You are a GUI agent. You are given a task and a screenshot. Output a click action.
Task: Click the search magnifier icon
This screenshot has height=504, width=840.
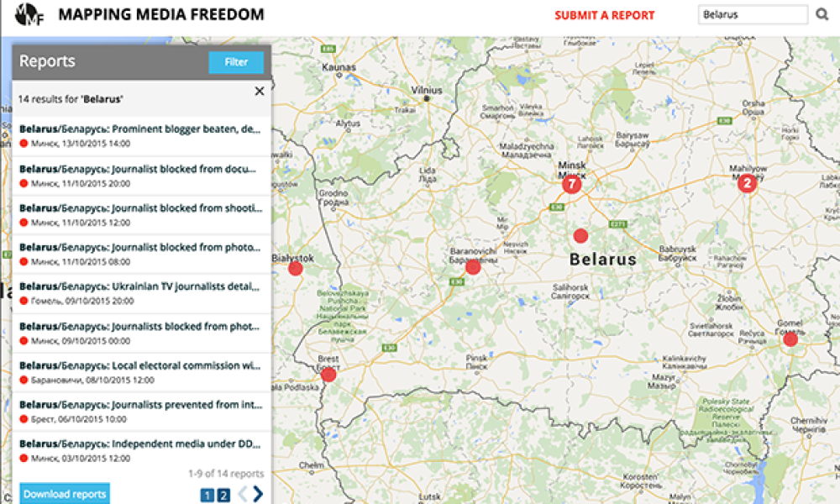(x=822, y=14)
